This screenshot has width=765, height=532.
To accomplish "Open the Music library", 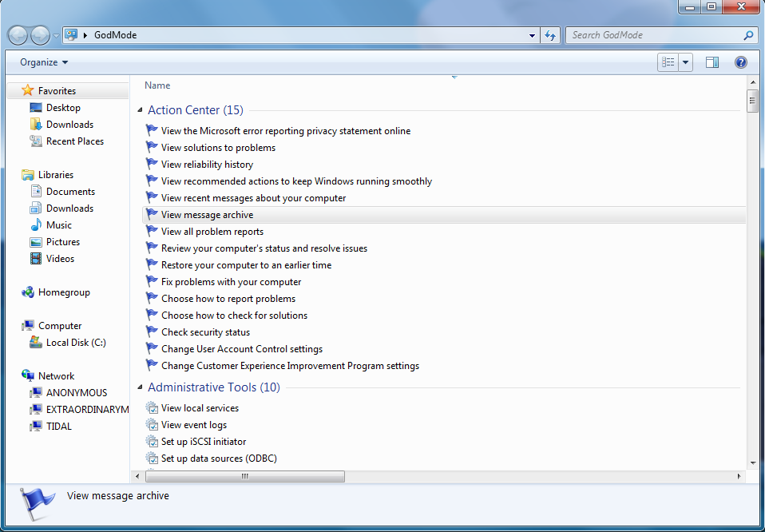I will pos(59,225).
